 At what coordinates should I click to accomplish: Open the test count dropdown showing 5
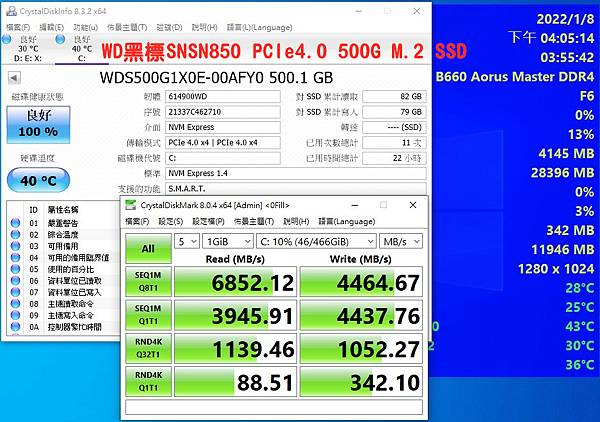(x=187, y=242)
